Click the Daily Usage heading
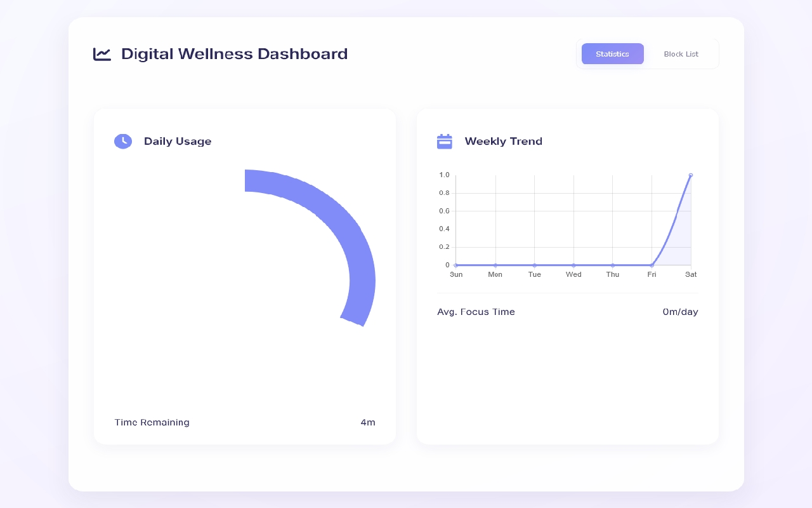Image resolution: width=812 pixels, height=508 pixels. [x=178, y=141]
